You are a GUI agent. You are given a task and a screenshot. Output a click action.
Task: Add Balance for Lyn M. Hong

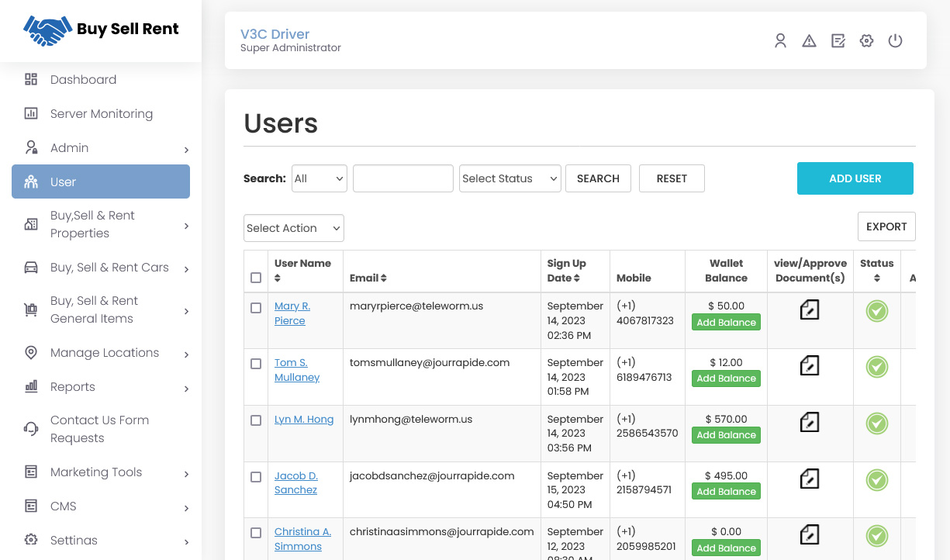click(x=726, y=435)
